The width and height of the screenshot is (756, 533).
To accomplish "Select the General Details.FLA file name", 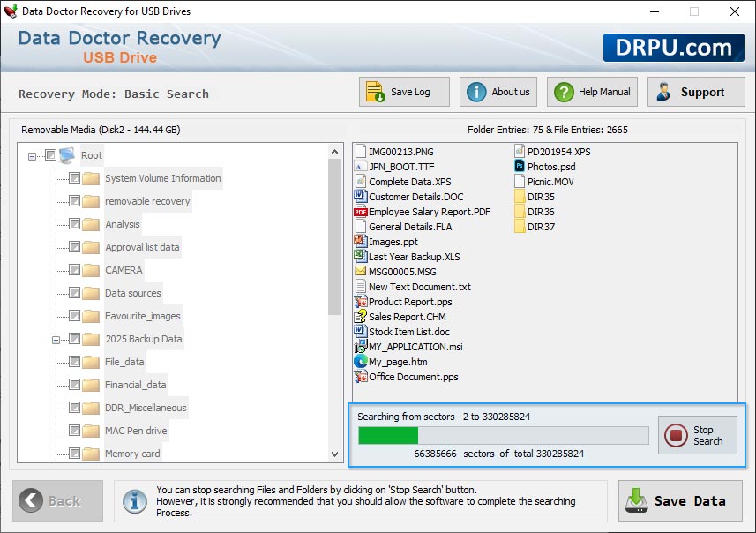I will pos(410,227).
